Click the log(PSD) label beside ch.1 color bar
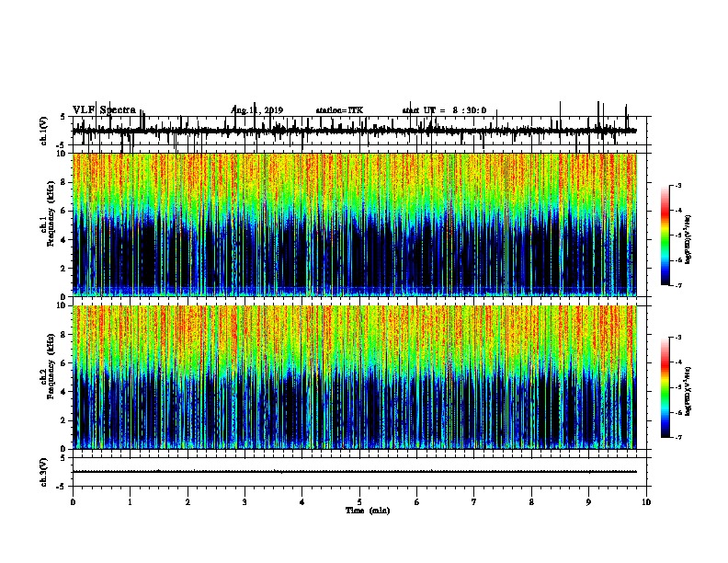 (x=688, y=240)
